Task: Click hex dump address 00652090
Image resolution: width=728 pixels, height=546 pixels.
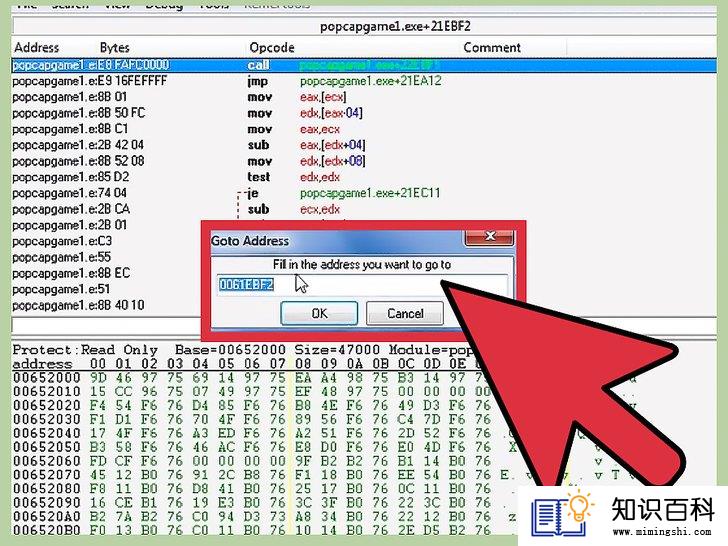Action: tap(46, 502)
